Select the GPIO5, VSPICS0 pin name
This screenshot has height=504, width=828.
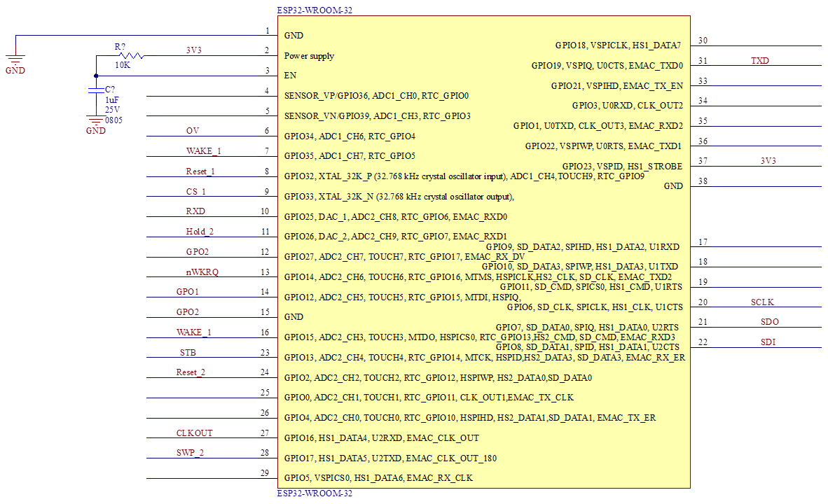pyautogui.click(x=378, y=478)
